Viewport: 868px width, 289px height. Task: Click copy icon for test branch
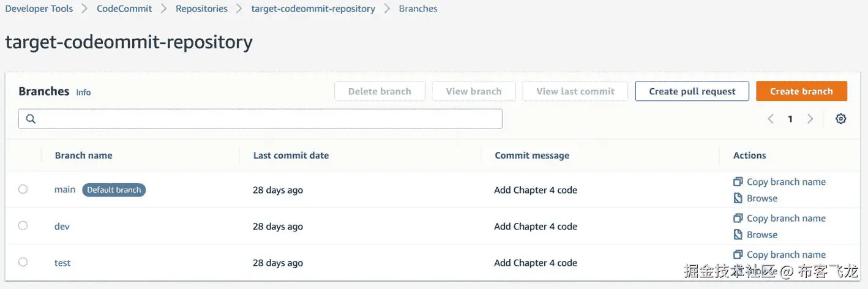click(738, 255)
